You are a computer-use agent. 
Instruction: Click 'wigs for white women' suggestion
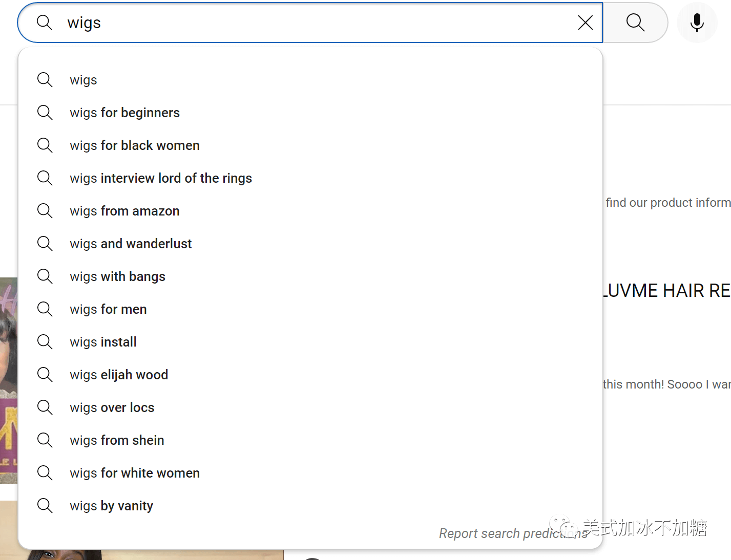(135, 473)
